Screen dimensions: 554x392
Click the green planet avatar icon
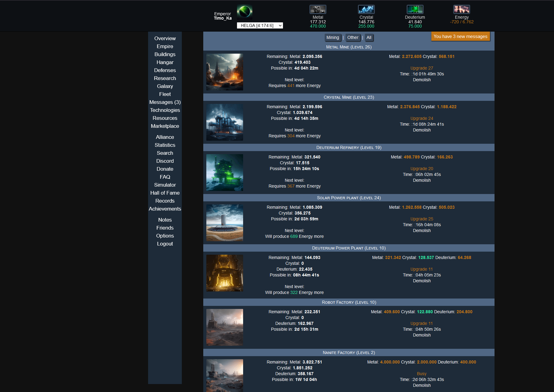pyautogui.click(x=244, y=12)
